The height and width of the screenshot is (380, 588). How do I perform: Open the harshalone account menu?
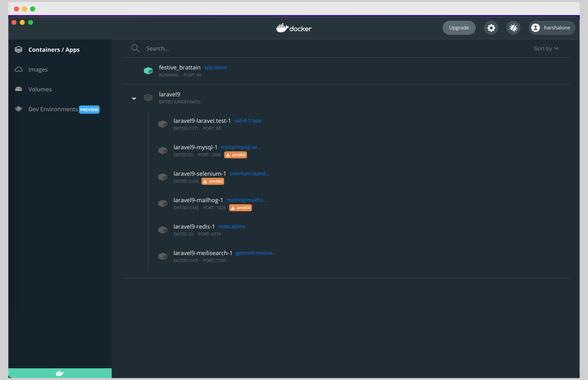pyautogui.click(x=552, y=28)
